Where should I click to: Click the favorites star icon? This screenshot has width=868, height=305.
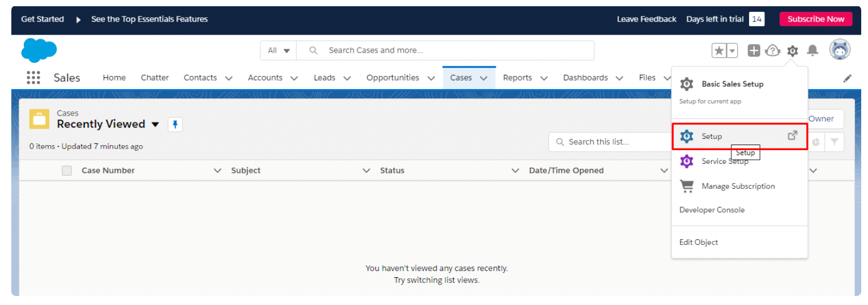pyautogui.click(x=719, y=50)
